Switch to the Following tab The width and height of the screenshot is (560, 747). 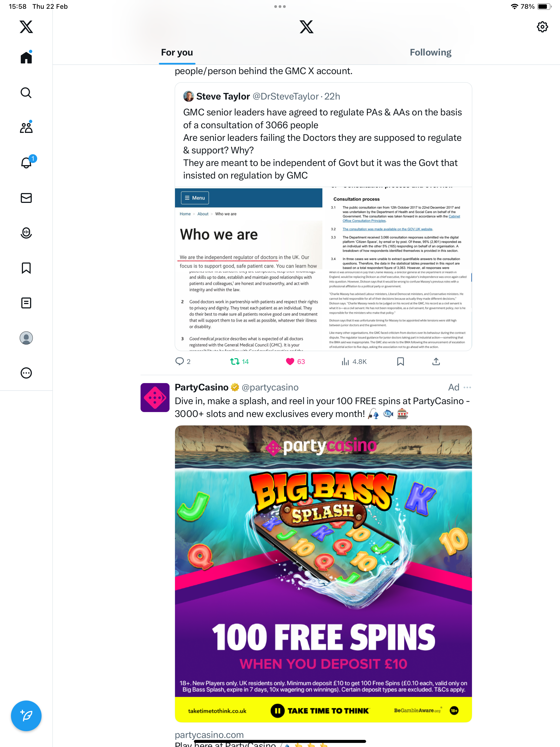coord(430,52)
